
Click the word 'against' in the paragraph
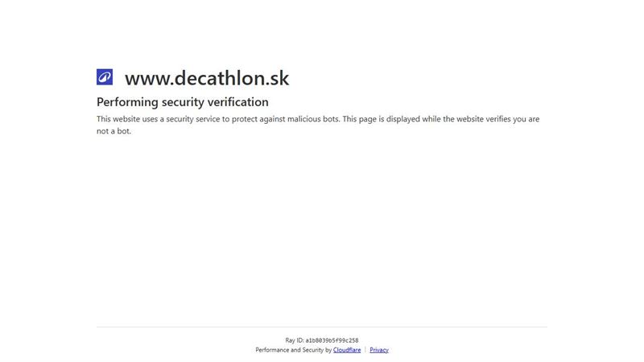click(272, 119)
